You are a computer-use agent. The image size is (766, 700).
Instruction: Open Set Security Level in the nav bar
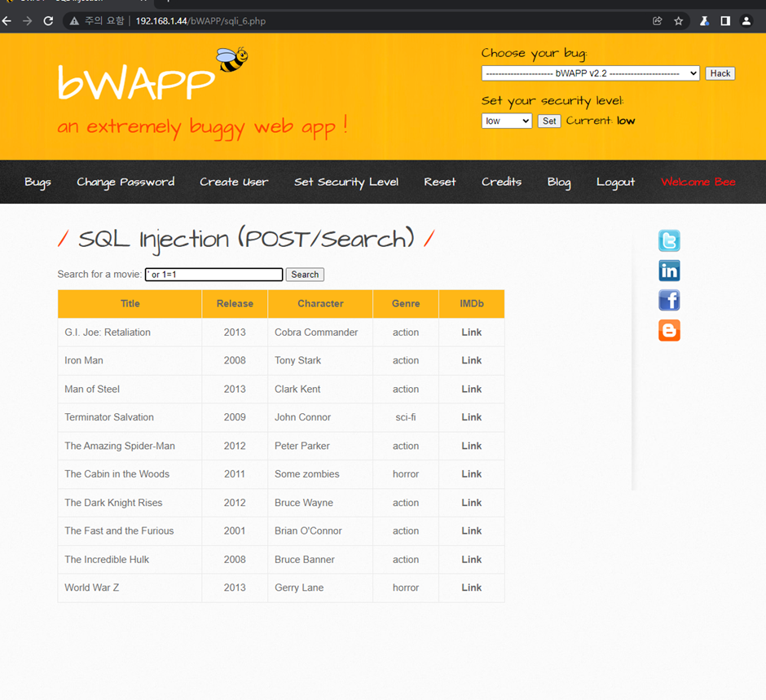click(x=346, y=183)
